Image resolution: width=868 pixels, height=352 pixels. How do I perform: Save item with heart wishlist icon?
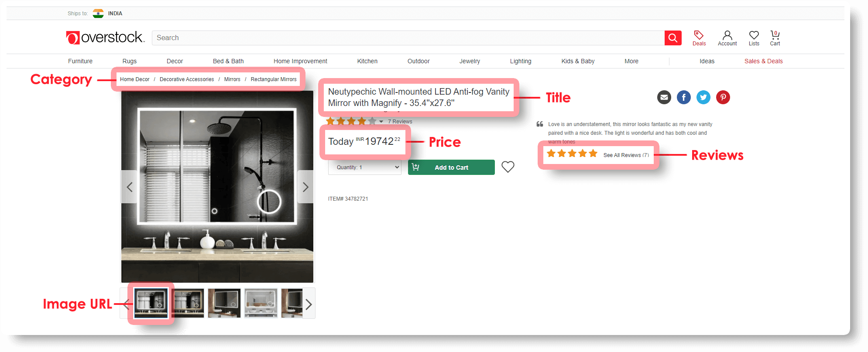(508, 167)
